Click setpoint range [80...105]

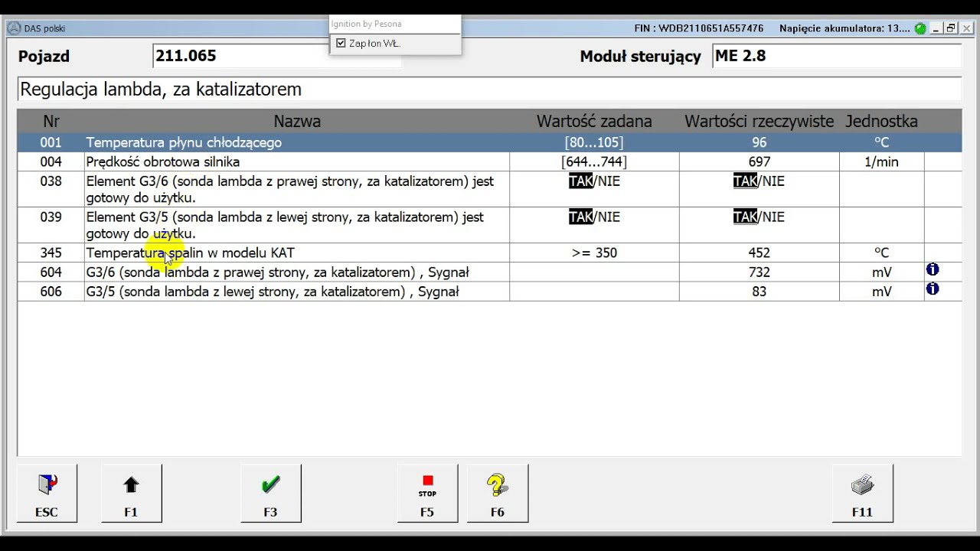(x=594, y=142)
